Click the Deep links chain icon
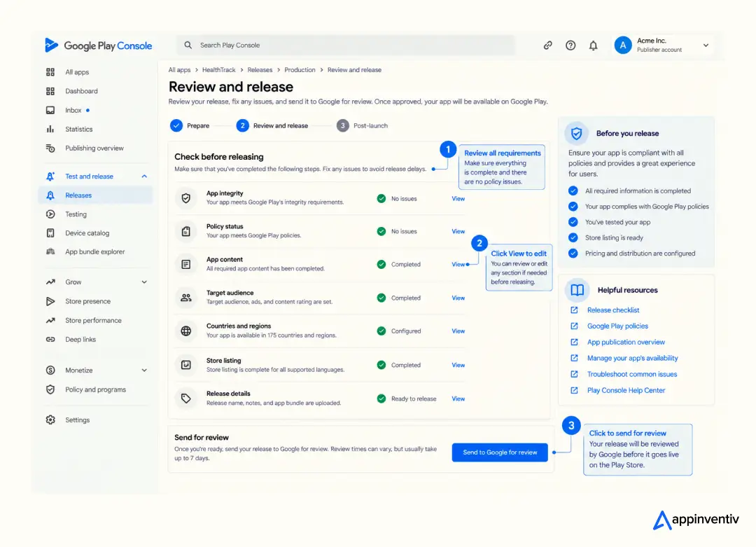 (50, 340)
